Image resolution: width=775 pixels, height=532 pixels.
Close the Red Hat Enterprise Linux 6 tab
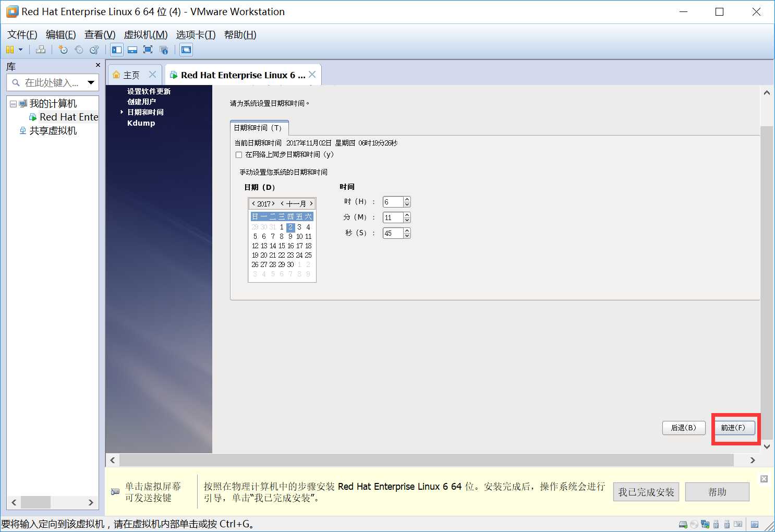click(312, 75)
